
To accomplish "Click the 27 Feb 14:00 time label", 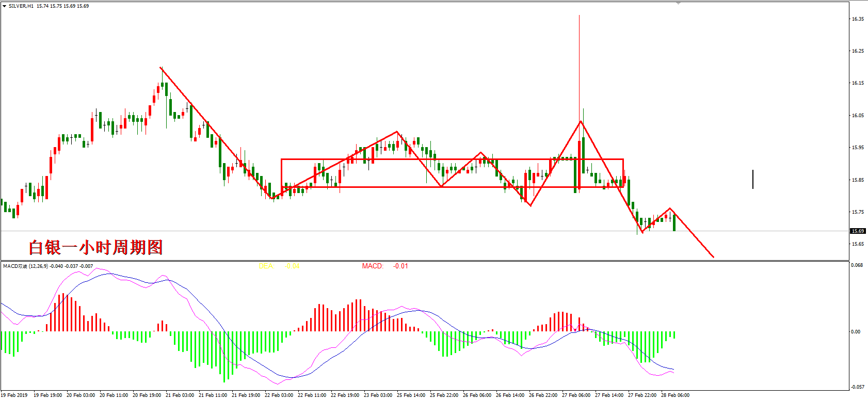I will tap(609, 395).
